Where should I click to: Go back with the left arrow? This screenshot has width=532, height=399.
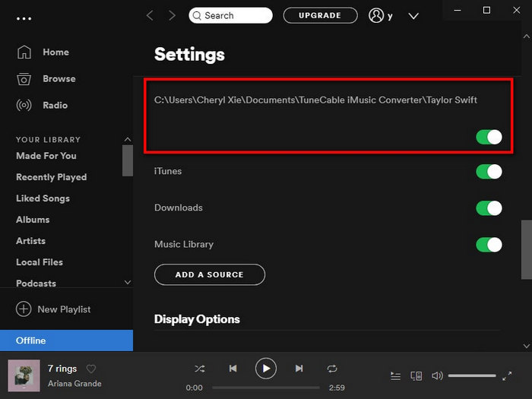[150, 15]
